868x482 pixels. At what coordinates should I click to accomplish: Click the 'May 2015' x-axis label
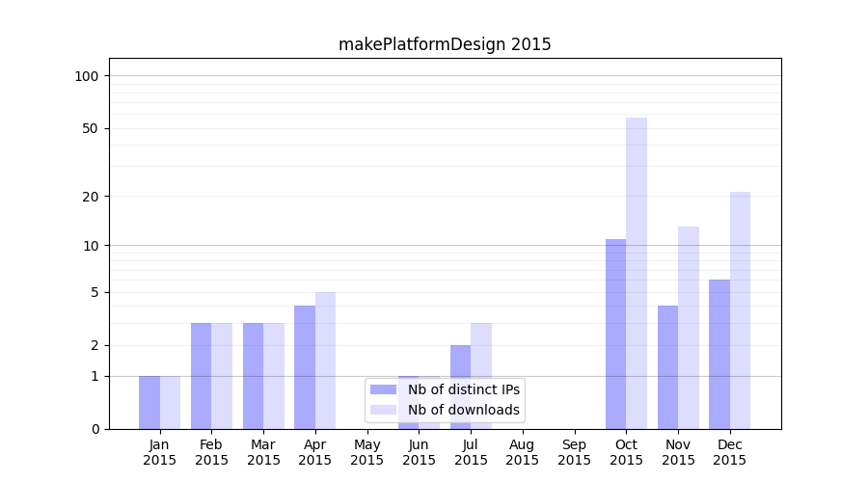[x=366, y=452]
